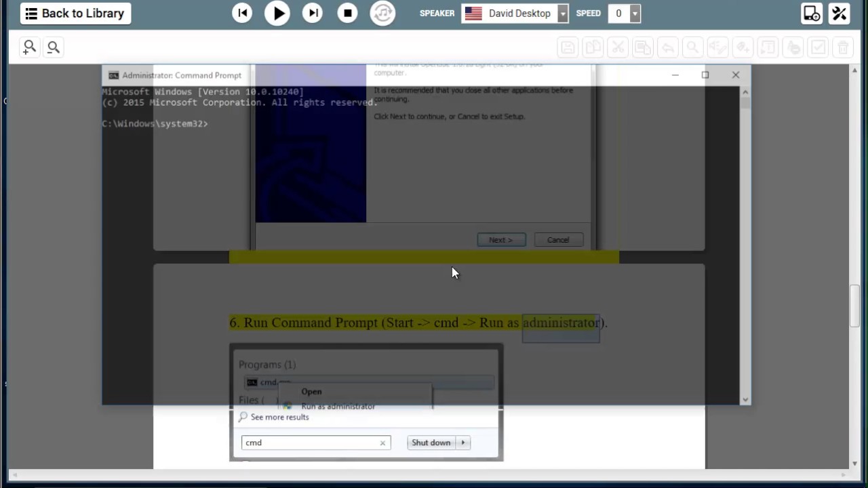Click the US flag speaker icon
868x488 pixels.
click(x=473, y=14)
